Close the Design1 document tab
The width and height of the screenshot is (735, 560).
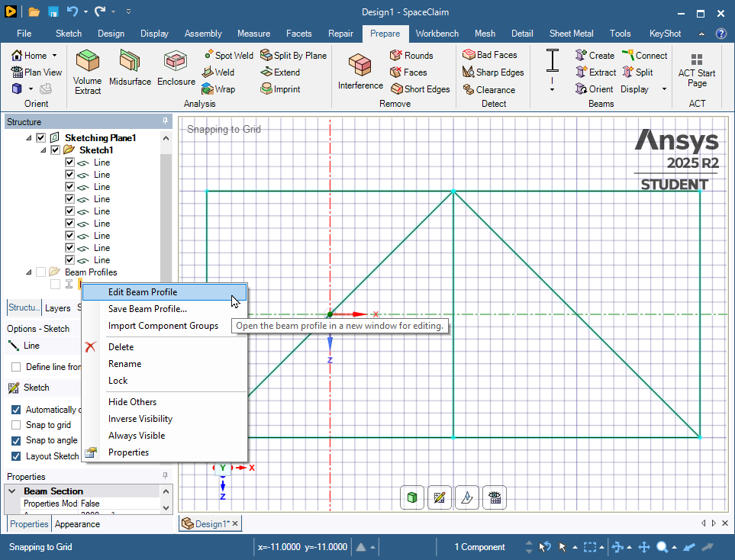(235, 523)
